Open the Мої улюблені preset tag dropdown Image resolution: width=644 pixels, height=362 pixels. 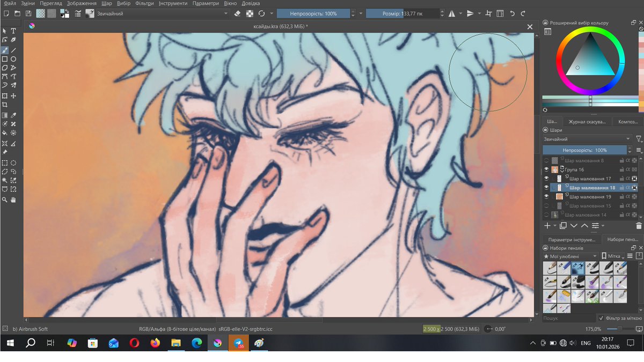[570, 256]
